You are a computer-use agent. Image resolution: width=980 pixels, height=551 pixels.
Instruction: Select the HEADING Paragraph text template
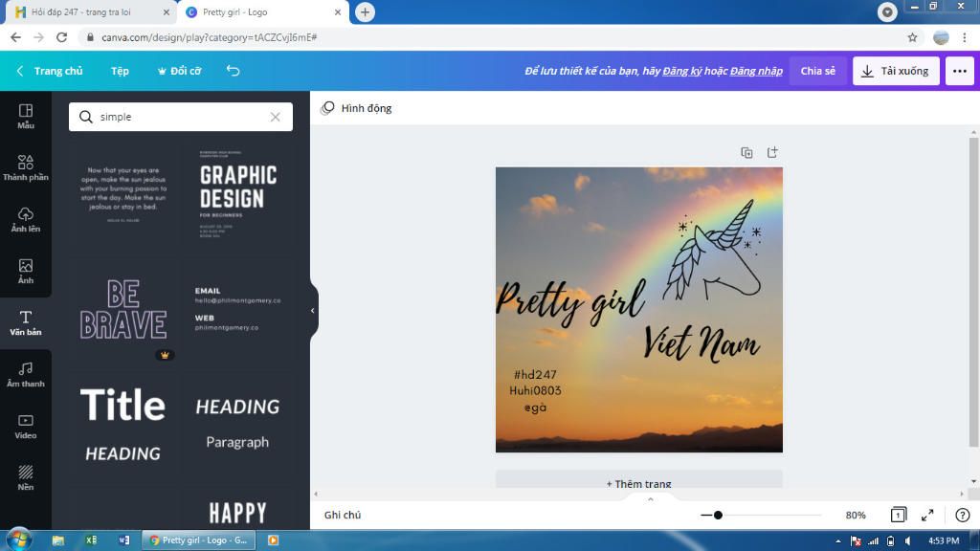click(x=237, y=424)
